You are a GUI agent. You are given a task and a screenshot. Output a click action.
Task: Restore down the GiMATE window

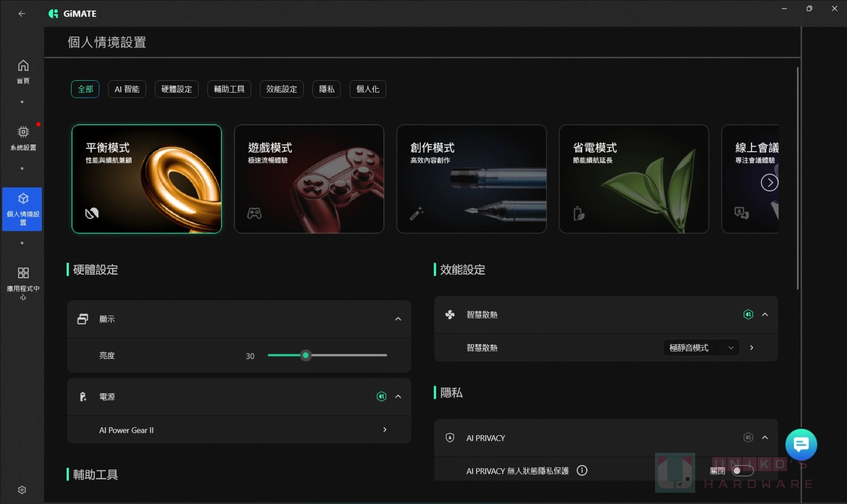point(809,8)
